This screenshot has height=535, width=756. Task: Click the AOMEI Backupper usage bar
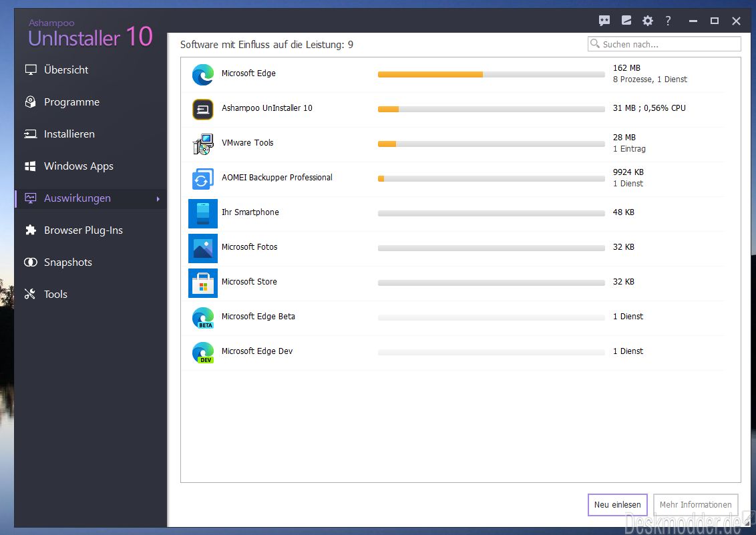(x=492, y=179)
